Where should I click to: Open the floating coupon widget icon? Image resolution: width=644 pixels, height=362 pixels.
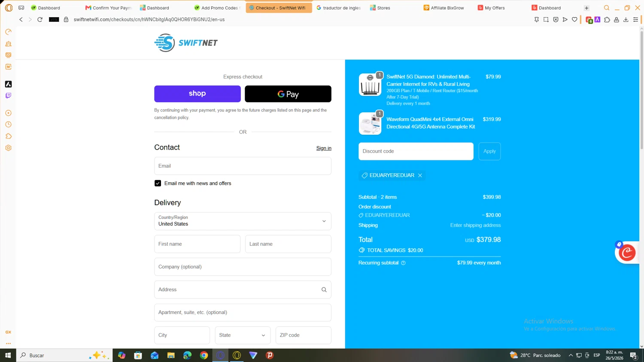pos(627,252)
